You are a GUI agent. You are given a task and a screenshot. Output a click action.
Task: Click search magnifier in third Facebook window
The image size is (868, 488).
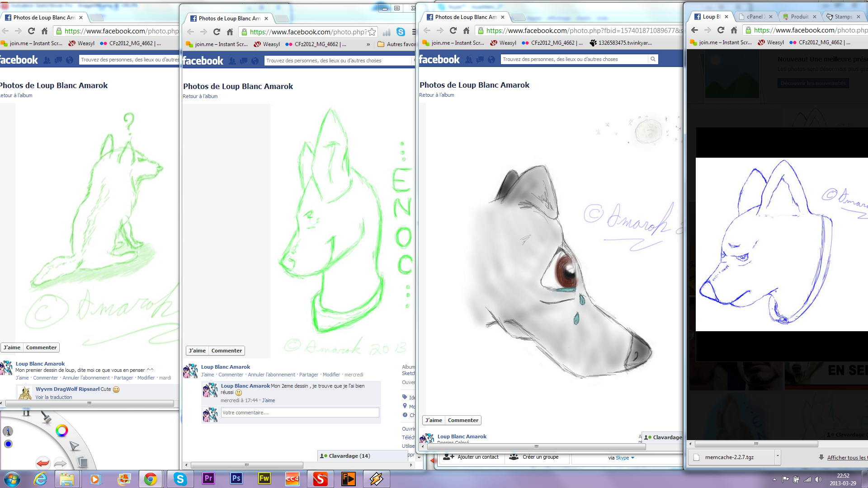[x=653, y=59]
